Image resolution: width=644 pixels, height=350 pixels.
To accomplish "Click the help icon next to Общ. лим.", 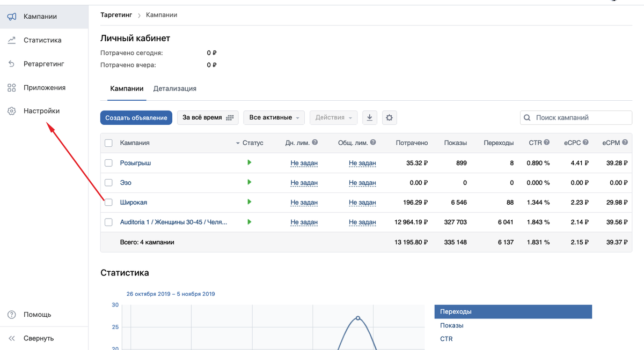I will (373, 143).
